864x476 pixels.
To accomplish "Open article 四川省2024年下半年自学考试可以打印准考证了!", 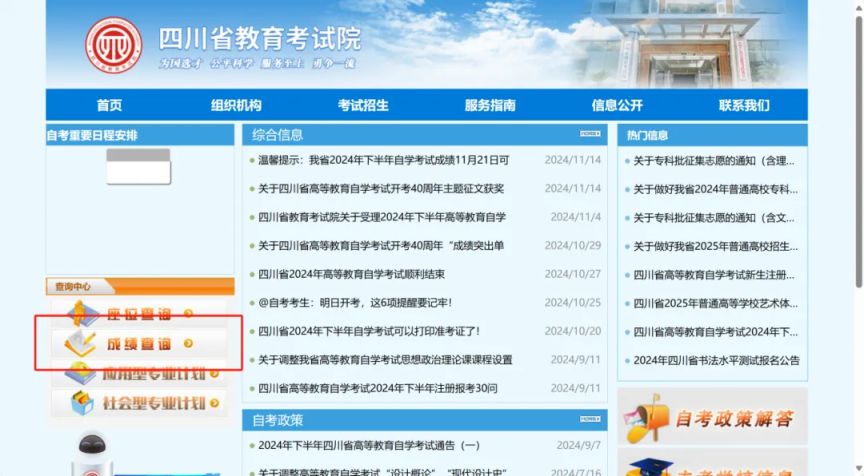I will click(x=369, y=332).
